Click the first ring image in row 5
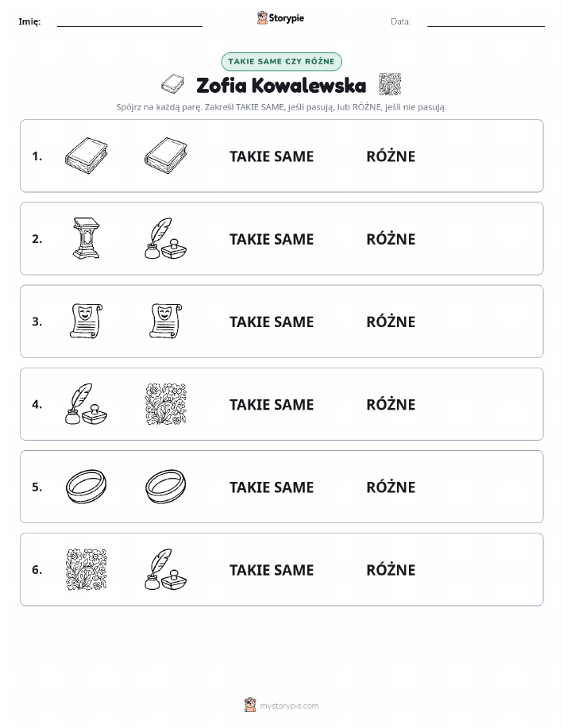The image size is (563, 728). pyautogui.click(x=87, y=486)
